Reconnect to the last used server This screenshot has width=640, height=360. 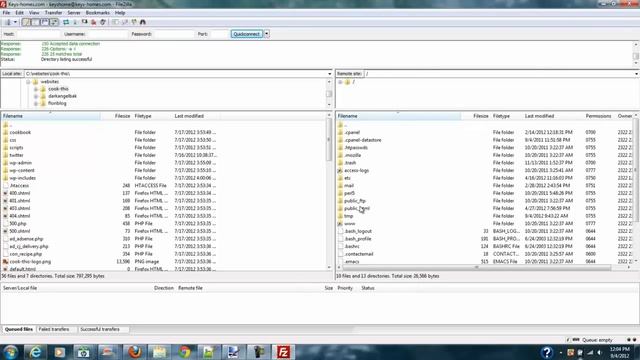(x=103, y=22)
